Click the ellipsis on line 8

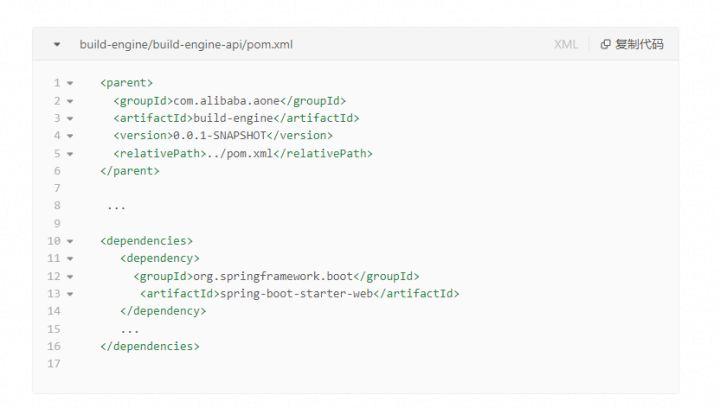tap(116, 206)
